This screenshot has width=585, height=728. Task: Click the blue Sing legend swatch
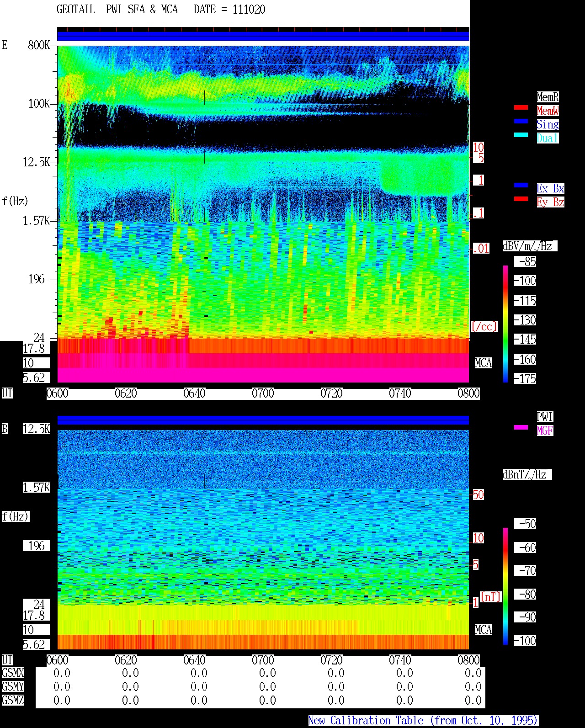521,122
